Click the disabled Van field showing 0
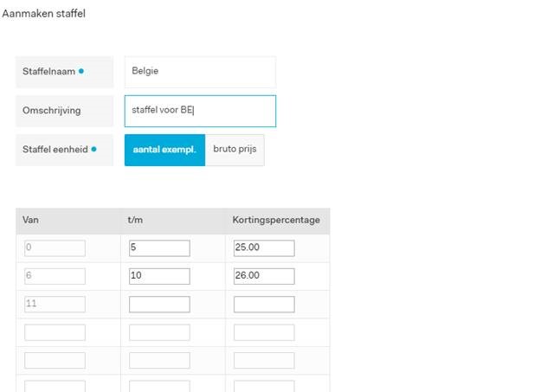The height and width of the screenshot is (392, 534). click(55, 248)
